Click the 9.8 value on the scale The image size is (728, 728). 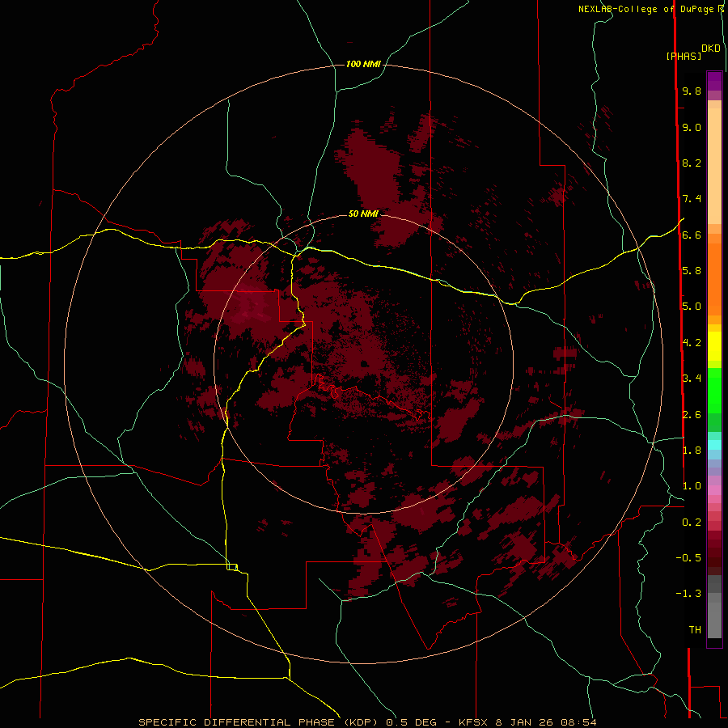692,91
